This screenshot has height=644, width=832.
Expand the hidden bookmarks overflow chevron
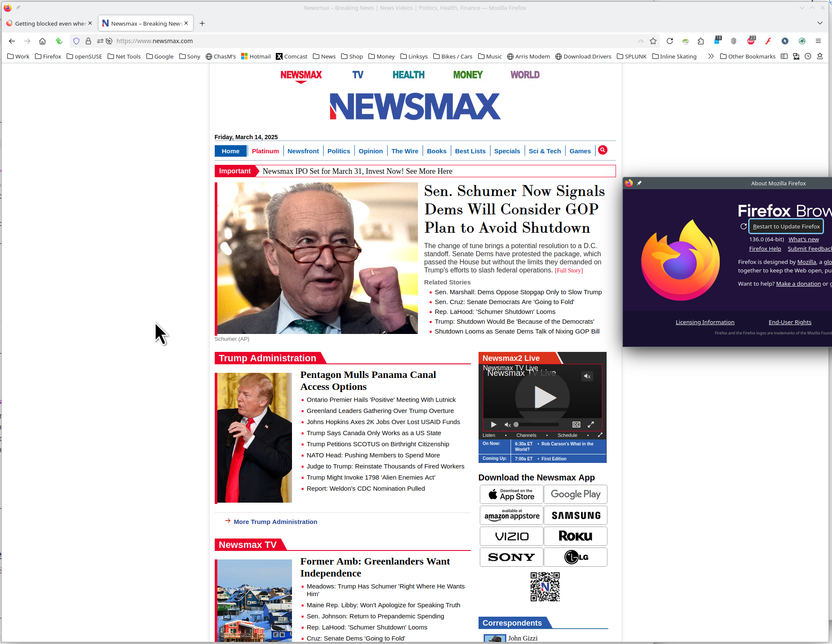click(x=710, y=56)
